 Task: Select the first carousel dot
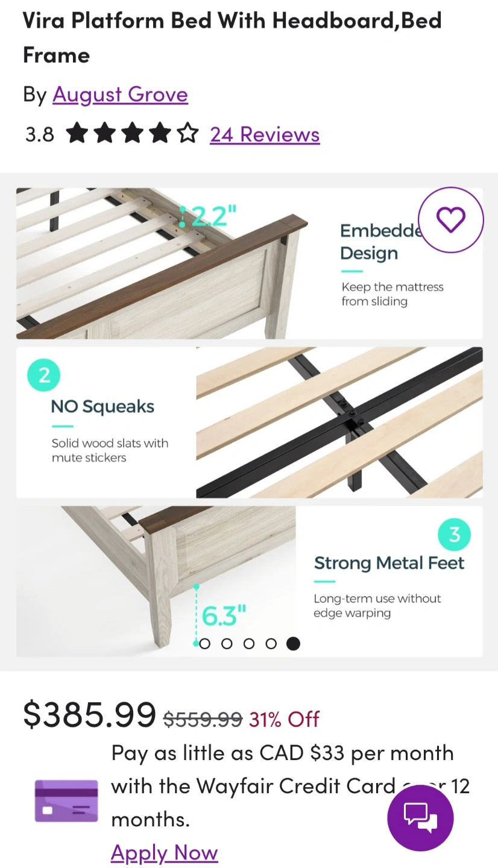click(204, 644)
